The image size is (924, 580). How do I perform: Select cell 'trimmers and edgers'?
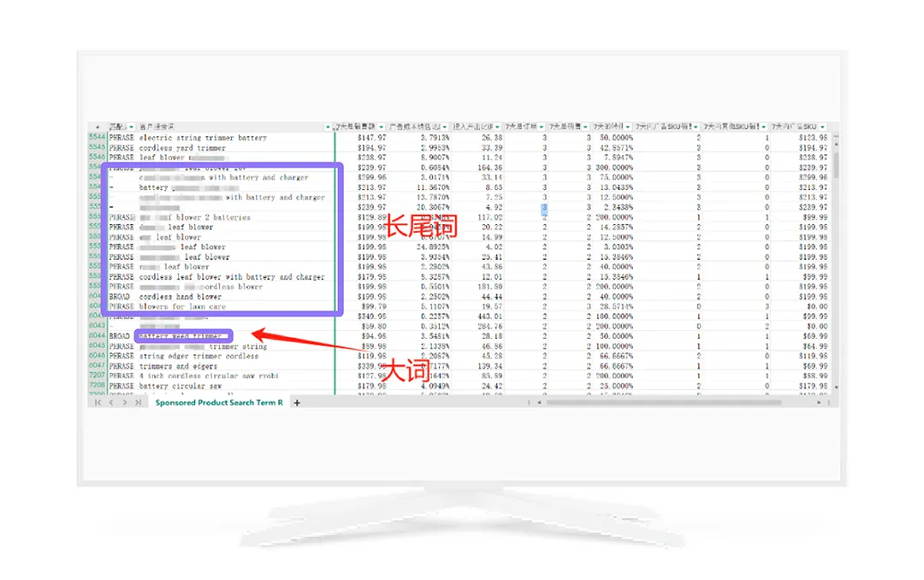(x=178, y=366)
